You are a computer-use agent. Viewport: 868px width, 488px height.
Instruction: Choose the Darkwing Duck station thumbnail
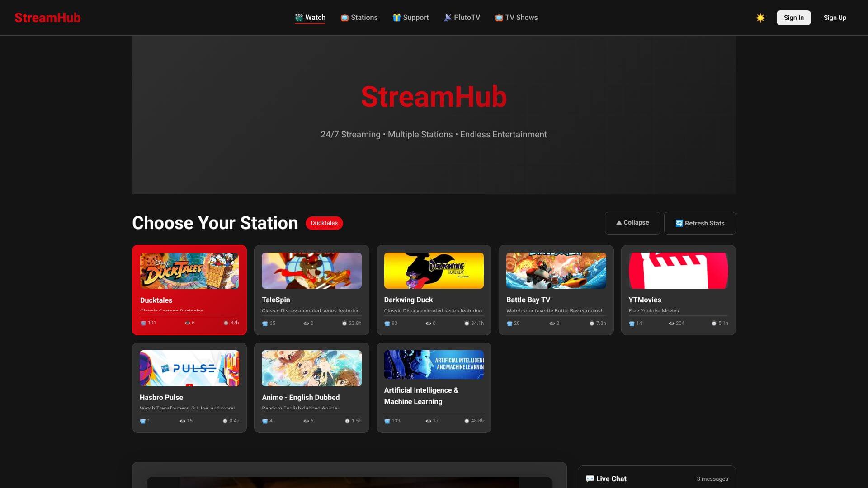pyautogui.click(x=434, y=271)
